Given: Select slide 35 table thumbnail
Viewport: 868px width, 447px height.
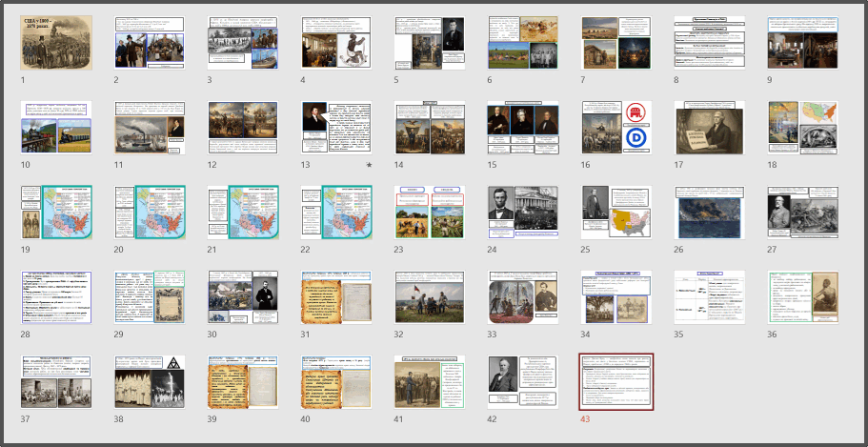Looking at the screenshot, I should [710, 297].
